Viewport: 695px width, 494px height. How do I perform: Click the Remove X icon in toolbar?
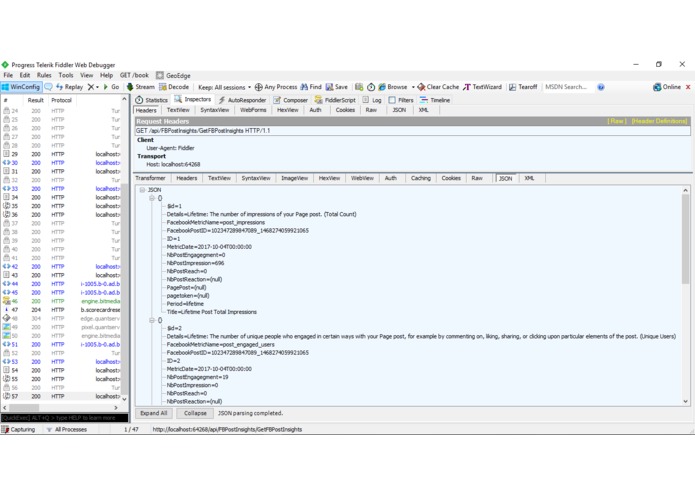91,87
